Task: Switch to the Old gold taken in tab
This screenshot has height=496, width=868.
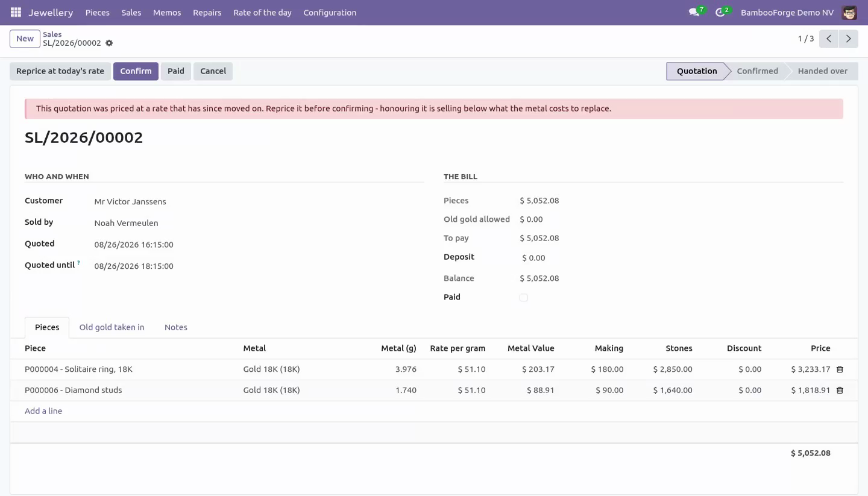Action: pos(112,327)
